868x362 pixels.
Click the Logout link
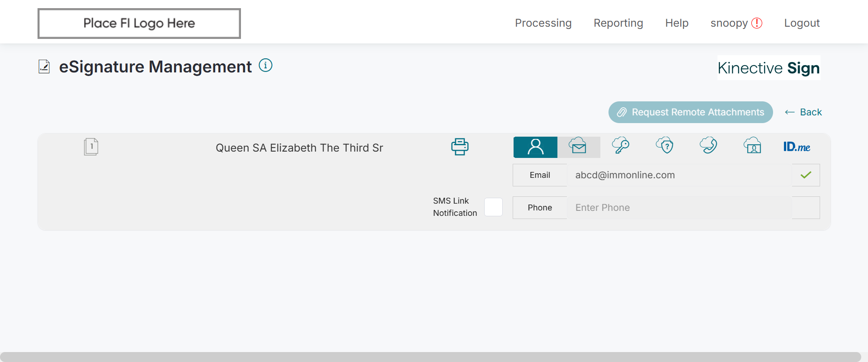(802, 23)
